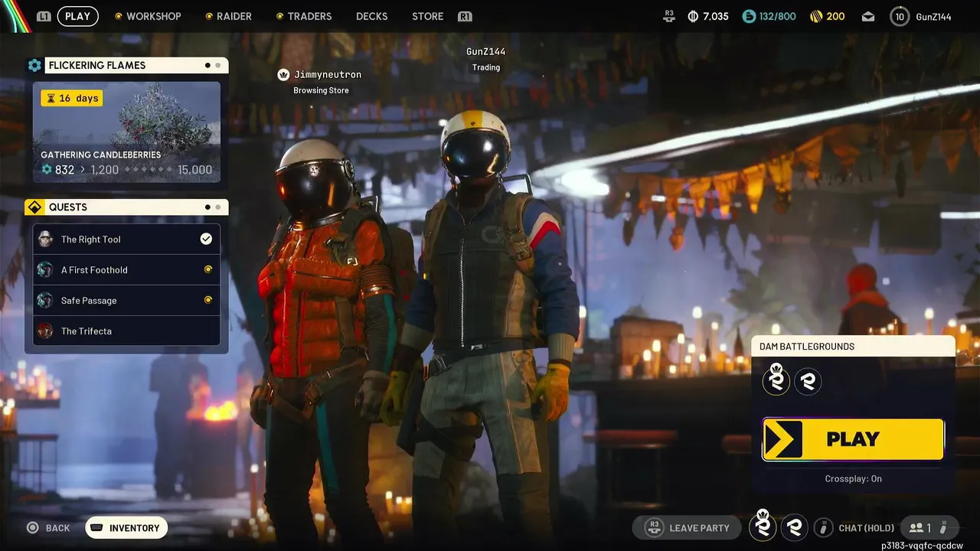Click crowned leader emblem in bottom bar

(762, 526)
